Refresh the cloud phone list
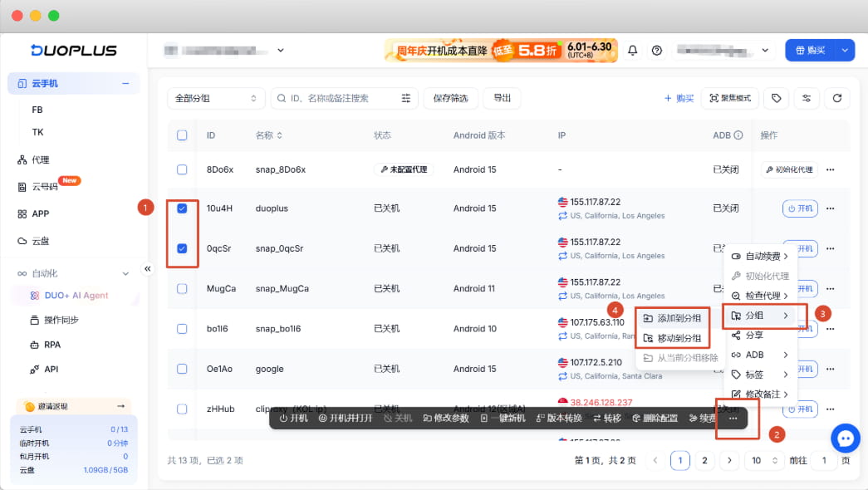This screenshot has height=490, width=868. 837,98
